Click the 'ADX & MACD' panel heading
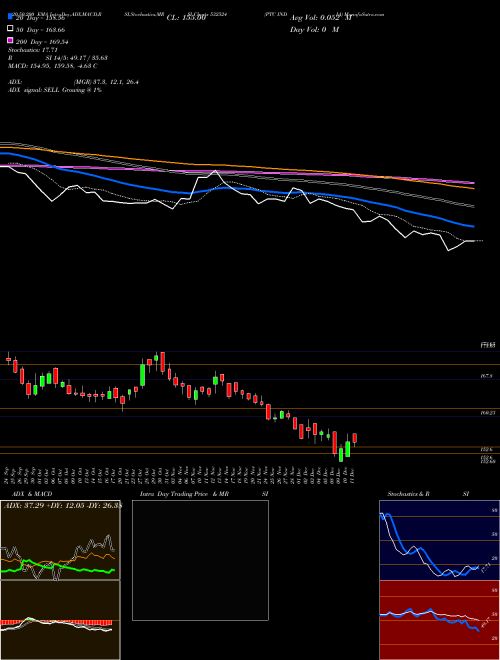The height and width of the screenshot is (660, 500). [32, 494]
